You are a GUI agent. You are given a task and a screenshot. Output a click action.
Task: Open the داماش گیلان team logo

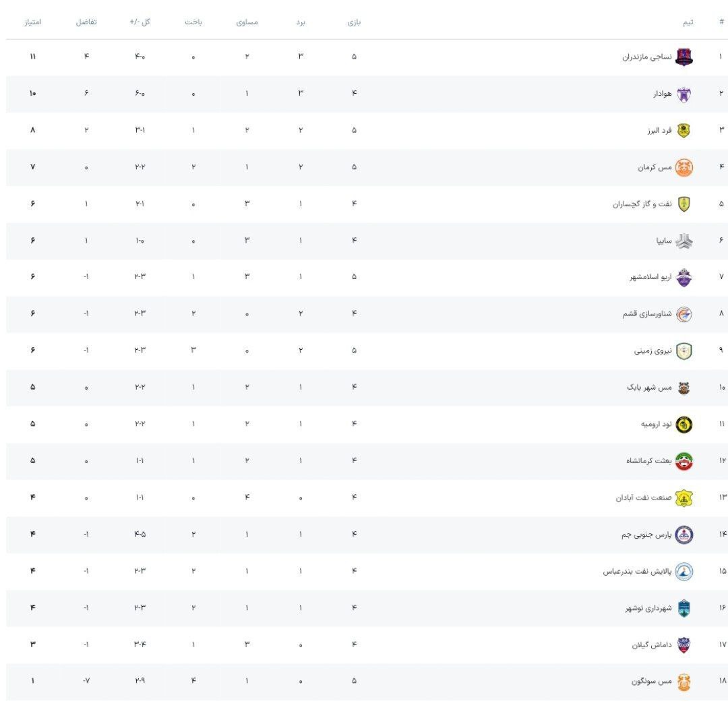click(684, 645)
